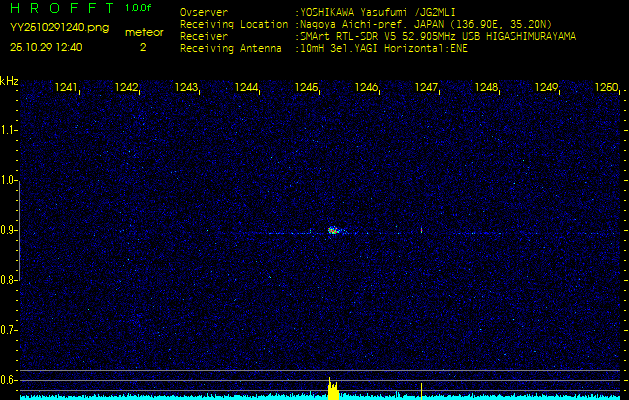Image resolution: width=629 pixels, height=400 pixels.
Task: Click the 1248 time marker
Action: click(486, 88)
